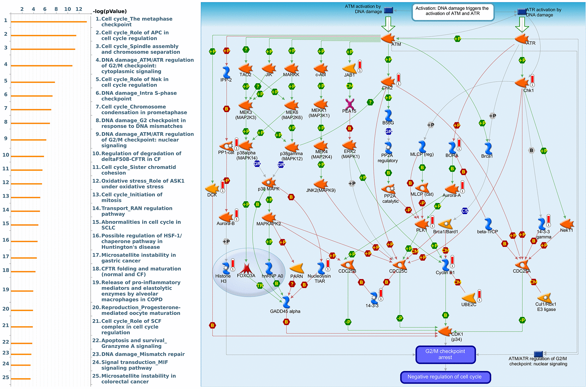This screenshot has width=588, height=389.
Task: Click the Activation DNA damage note box
Action: click(x=453, y=12)
